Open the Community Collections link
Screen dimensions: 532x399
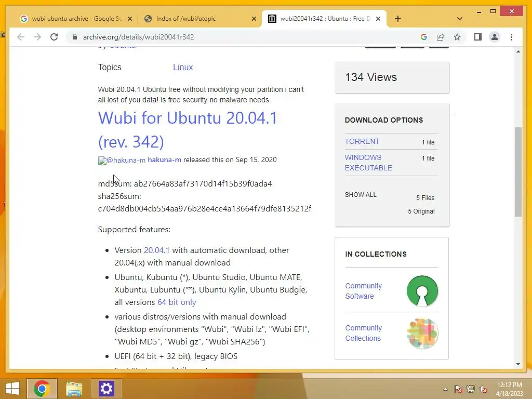tap(363, 333)
